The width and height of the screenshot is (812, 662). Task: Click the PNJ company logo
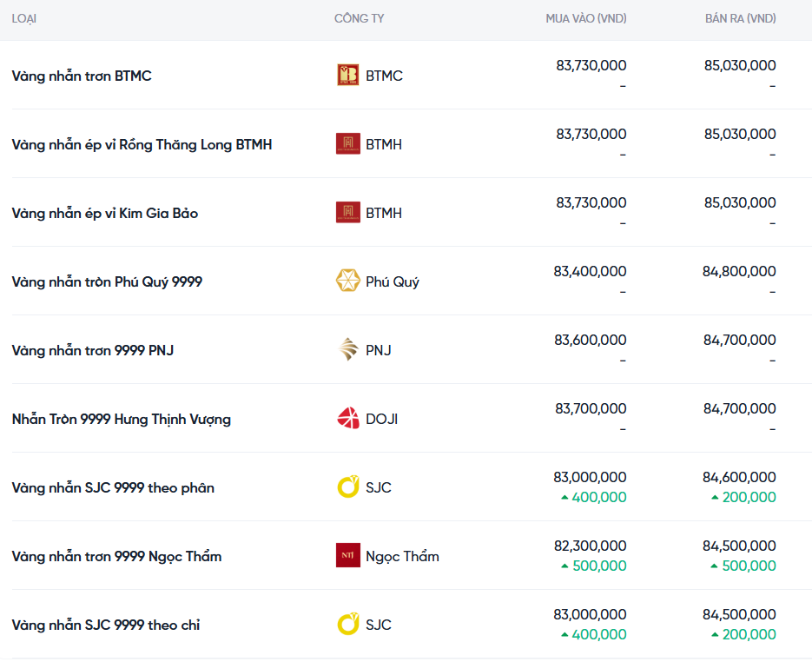pyautogui.click(x=348, y=350)
